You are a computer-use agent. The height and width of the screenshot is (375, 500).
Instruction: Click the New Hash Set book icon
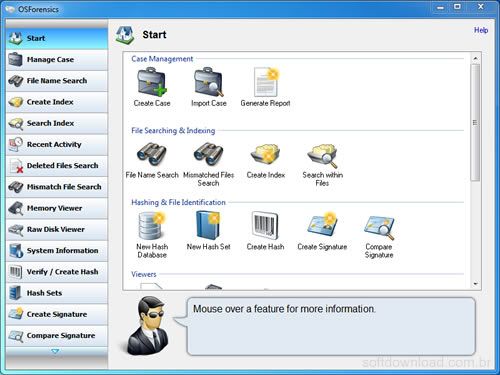[x=208, y=225]
